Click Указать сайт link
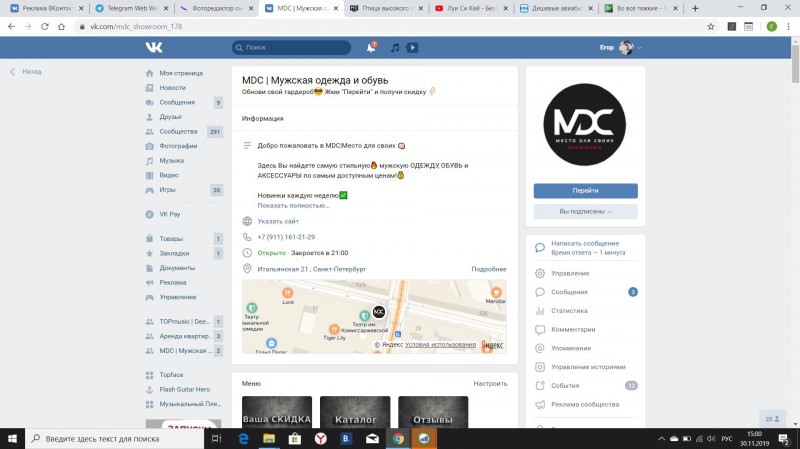Screen dimensions: 800x449 click(278, 221)
